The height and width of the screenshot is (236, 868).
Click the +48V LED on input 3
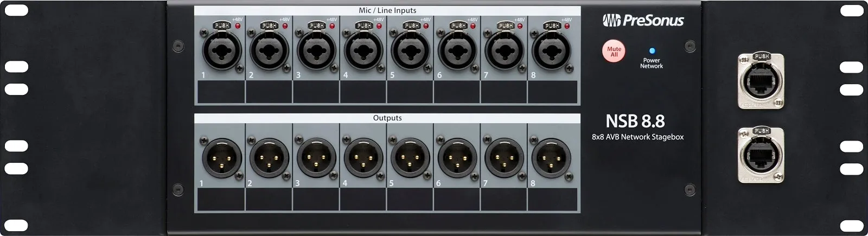[332, 25]
